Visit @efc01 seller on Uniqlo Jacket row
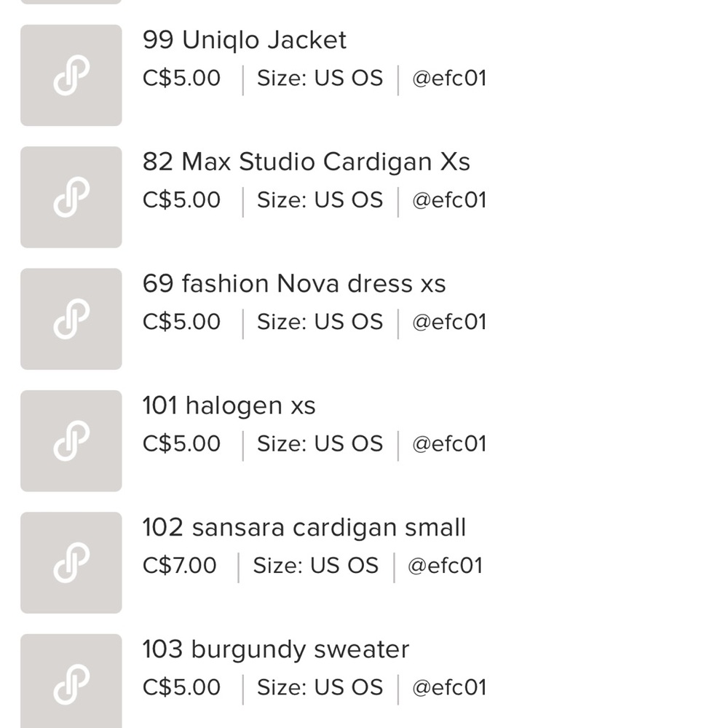 pyautogui.click(x=449, y=78)
